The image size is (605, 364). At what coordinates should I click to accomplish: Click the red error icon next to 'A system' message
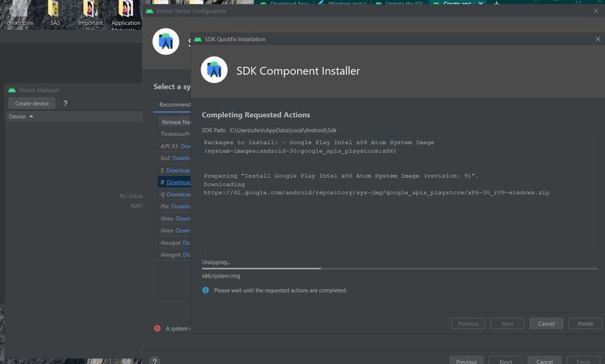click(x=157, y=329)
